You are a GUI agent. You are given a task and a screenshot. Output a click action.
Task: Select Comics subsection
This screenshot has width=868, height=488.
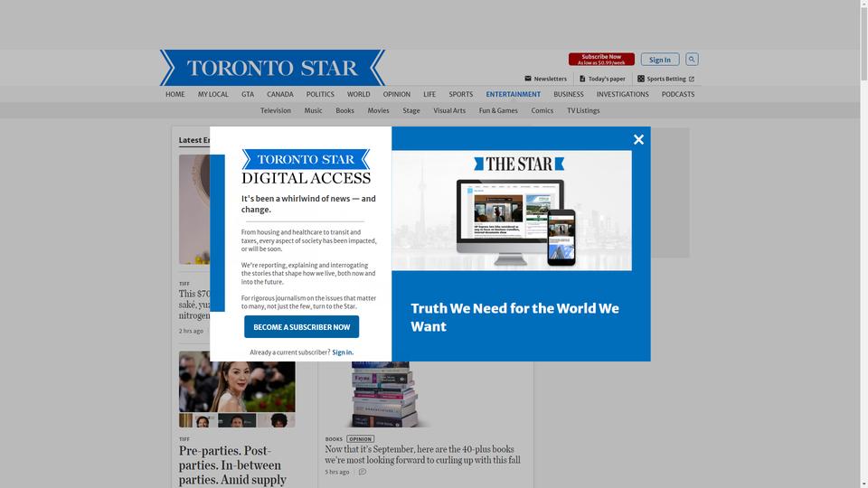pyautogui.click(x=542, y=110)
